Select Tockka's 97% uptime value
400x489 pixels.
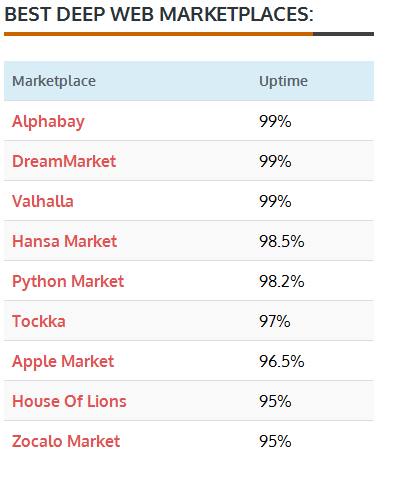coord(275,321)
